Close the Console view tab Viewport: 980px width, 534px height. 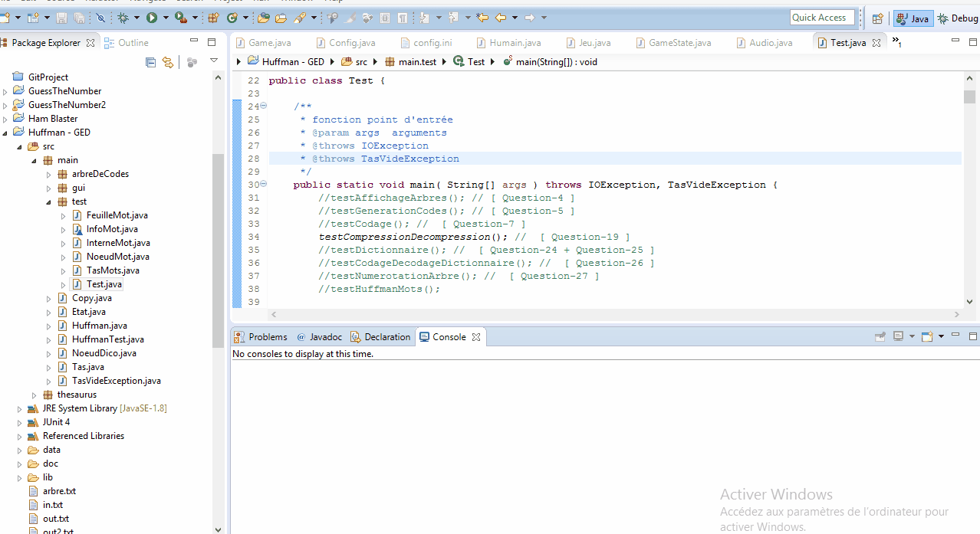coord(475,337)
